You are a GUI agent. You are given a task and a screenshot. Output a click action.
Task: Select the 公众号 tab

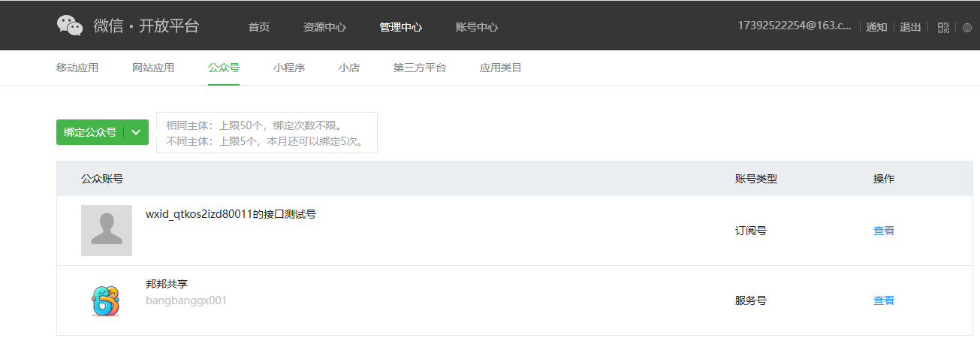pos(224,68)
